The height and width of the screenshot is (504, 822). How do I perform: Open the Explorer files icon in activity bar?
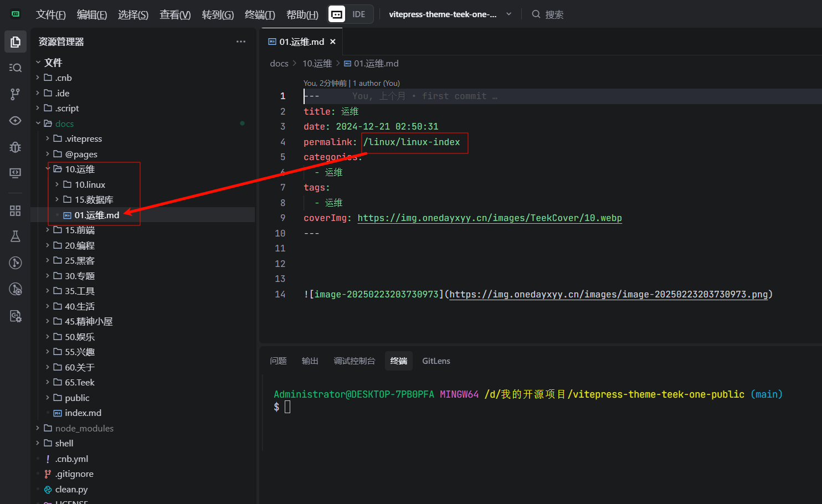click(16, 42)
